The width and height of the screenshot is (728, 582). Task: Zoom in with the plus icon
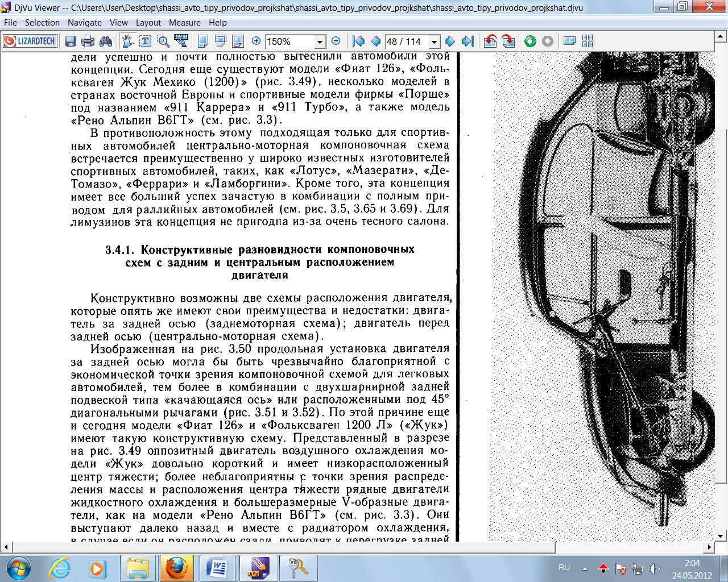click(256, 41)
